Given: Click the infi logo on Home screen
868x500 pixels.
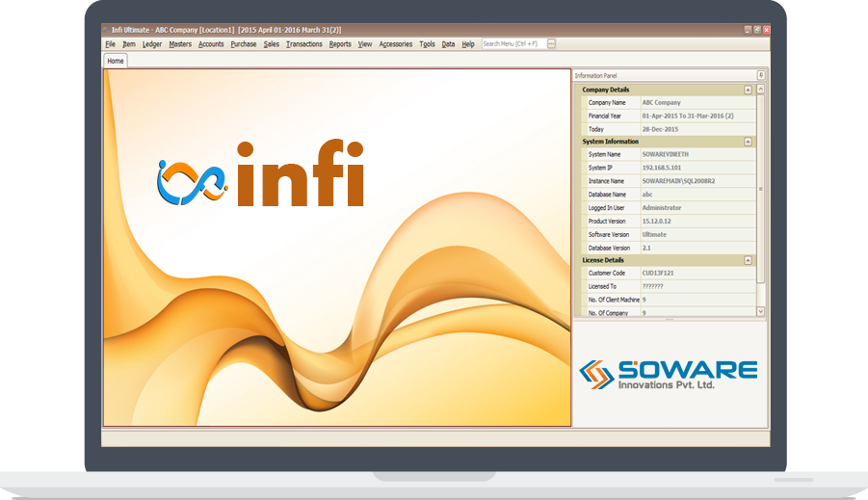Looking at the screenshot, I should coord(260,173).
